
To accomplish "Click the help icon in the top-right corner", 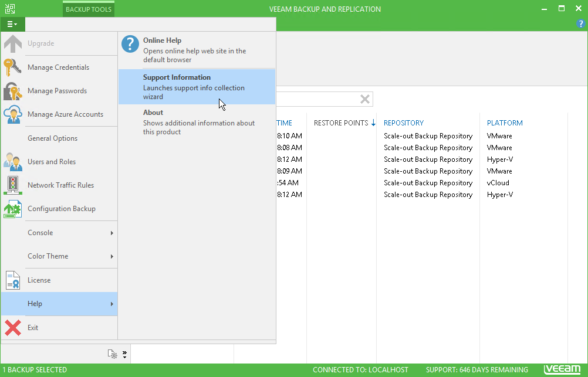I will coord(580,24).
